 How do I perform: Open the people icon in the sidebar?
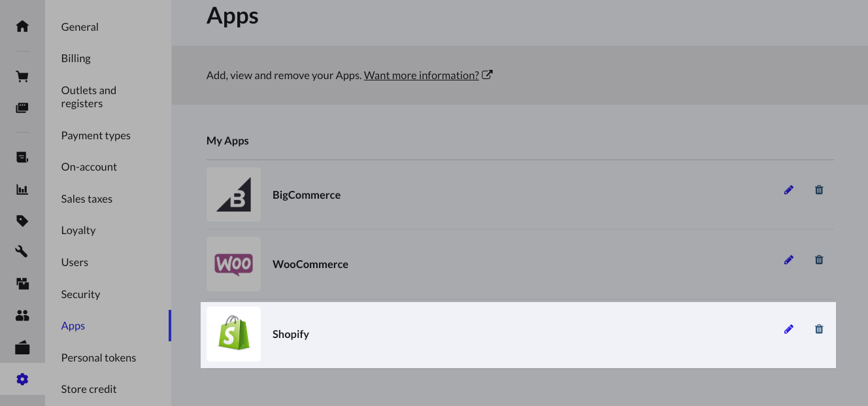point(22,316)
